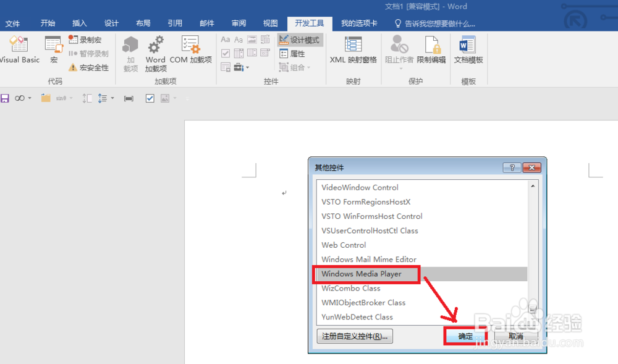The image size is (618, 364).
Task: Click the control list scrollbar thumb
Action: coord(533,308)
